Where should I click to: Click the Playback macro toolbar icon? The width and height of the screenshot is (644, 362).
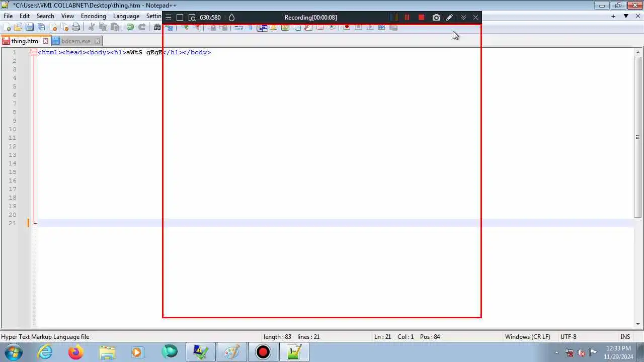370,27
